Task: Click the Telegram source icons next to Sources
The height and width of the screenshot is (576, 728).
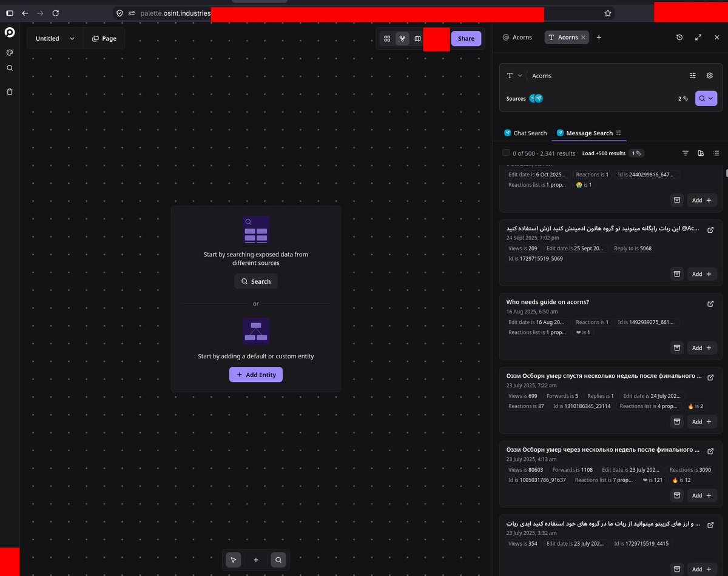Action: [x=536, y=98]
